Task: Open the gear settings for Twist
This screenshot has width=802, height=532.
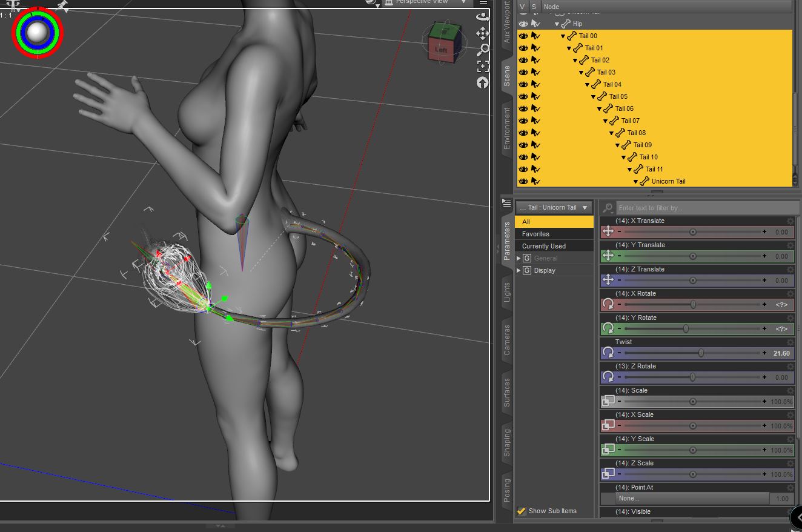Action: 790,342
